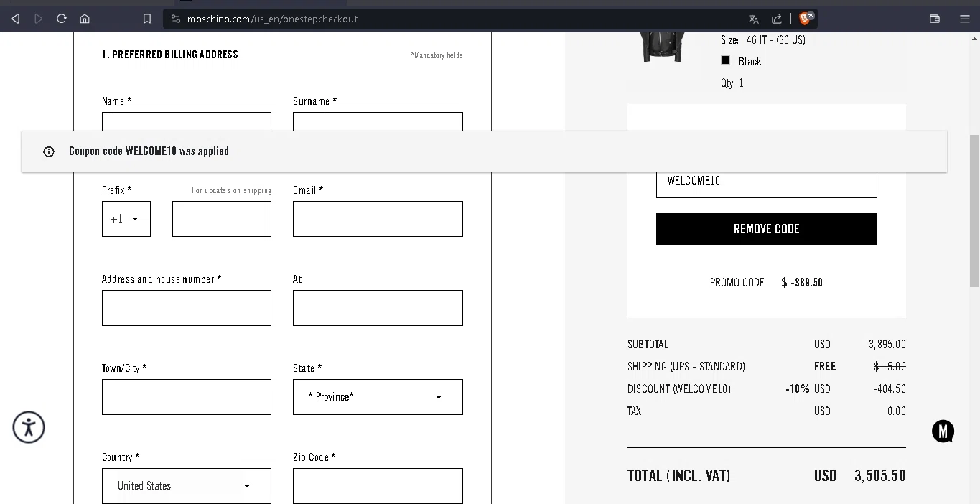Open the browser home page
This screenshot has width=980, height=504.
85,19
